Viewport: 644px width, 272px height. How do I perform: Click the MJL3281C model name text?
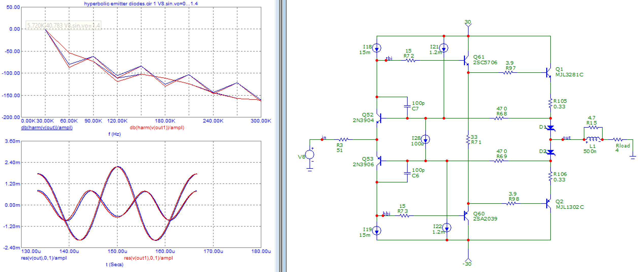click(569, 75)
